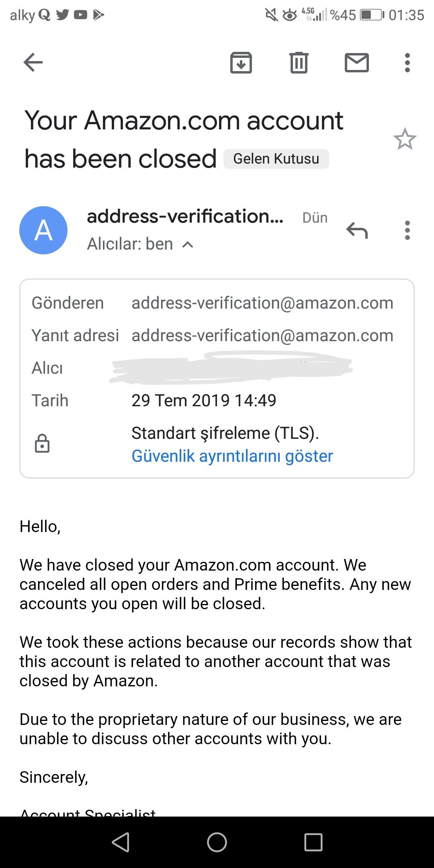
Task: Tap the Gelen Kutusu label
Action: 276,159
